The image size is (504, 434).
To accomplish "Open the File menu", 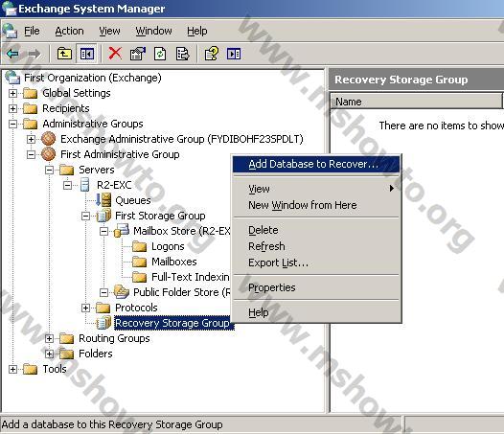I will click(x=32, y=31).
